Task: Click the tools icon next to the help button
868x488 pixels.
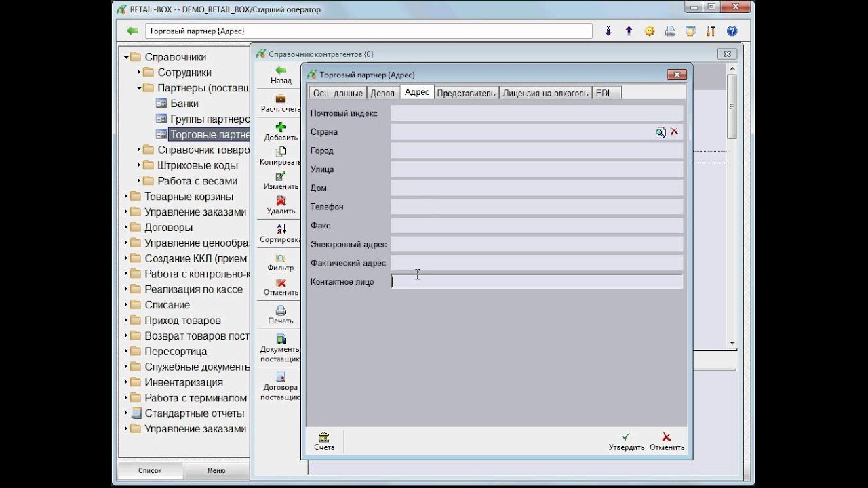Action: 711,31
